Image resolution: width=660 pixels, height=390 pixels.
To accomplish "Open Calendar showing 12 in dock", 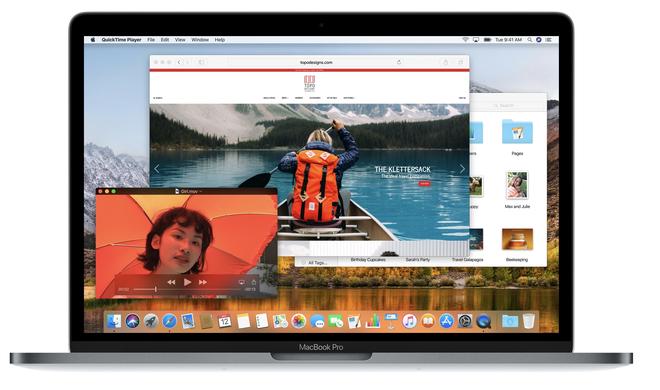I will tap(224, 321).
